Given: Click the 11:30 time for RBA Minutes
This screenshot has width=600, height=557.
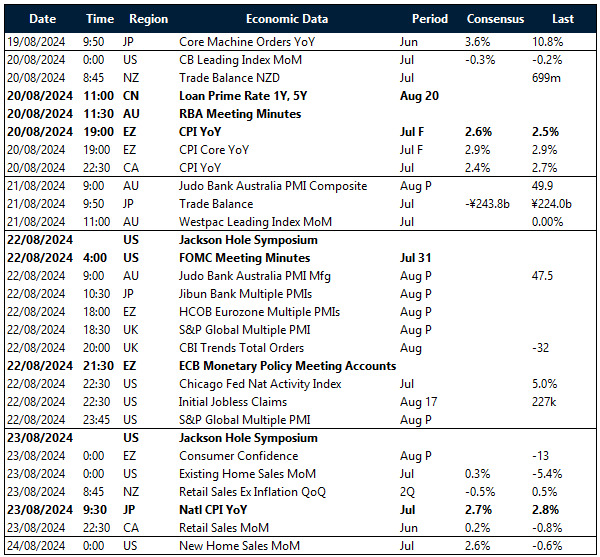Looking at the screenshot, I should coord(98,114).
